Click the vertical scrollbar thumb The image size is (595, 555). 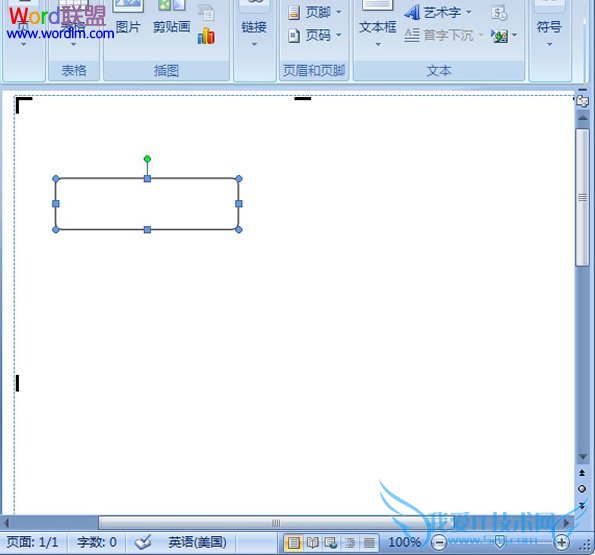coord(582,197)
